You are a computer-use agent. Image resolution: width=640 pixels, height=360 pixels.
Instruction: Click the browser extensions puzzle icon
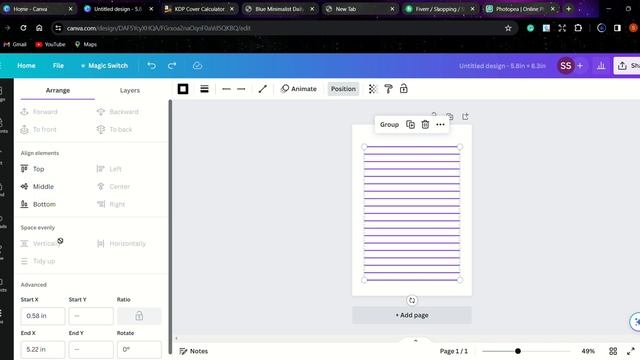coord(578,28)
